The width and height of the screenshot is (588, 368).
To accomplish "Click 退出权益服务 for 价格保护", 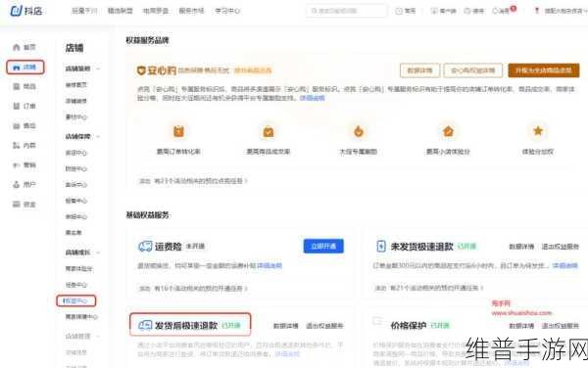I will [x=561, y=326].
